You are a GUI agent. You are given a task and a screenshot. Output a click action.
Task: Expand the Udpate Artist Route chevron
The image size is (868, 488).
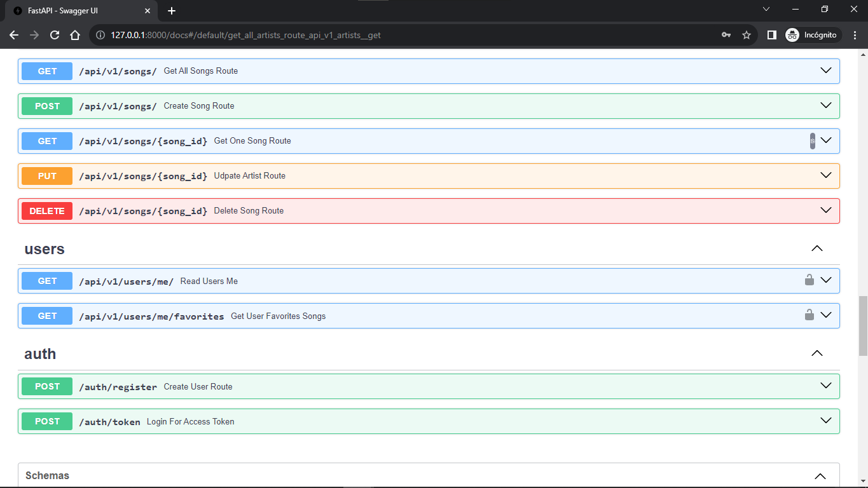point(826,175)
